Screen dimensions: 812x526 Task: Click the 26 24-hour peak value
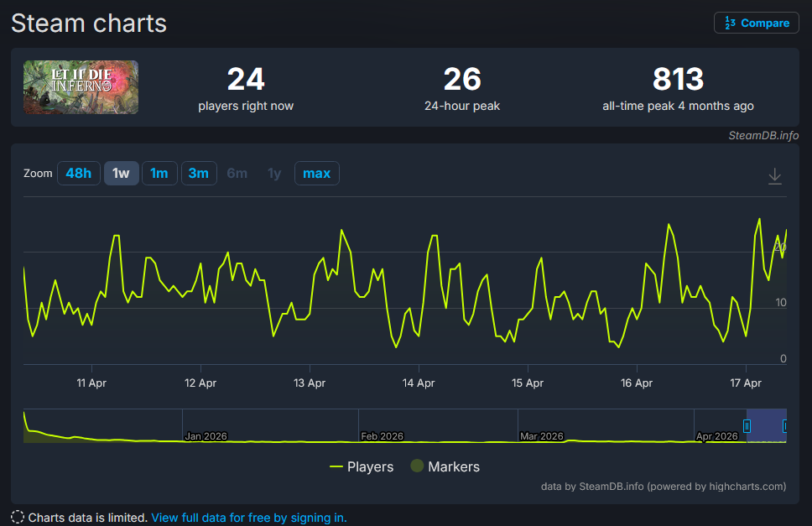coord(462,79)
